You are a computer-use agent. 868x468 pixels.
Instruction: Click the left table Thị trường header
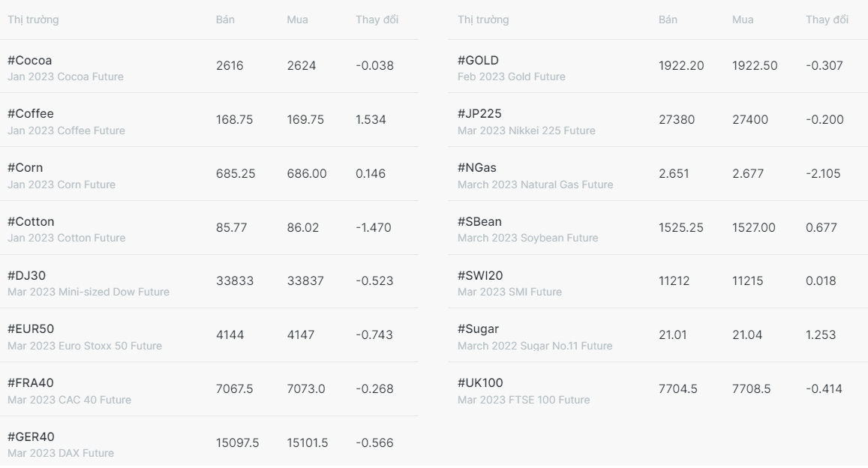(33, 20)
